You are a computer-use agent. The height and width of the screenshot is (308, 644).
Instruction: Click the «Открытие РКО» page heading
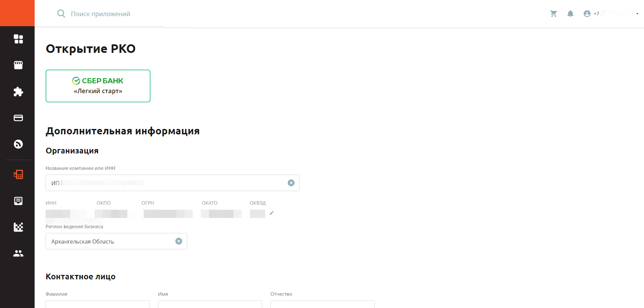point(91,49)
